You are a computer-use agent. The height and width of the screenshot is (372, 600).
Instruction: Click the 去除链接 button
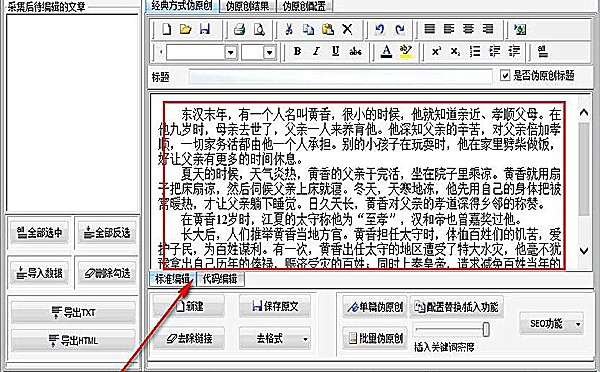[189, 339]
